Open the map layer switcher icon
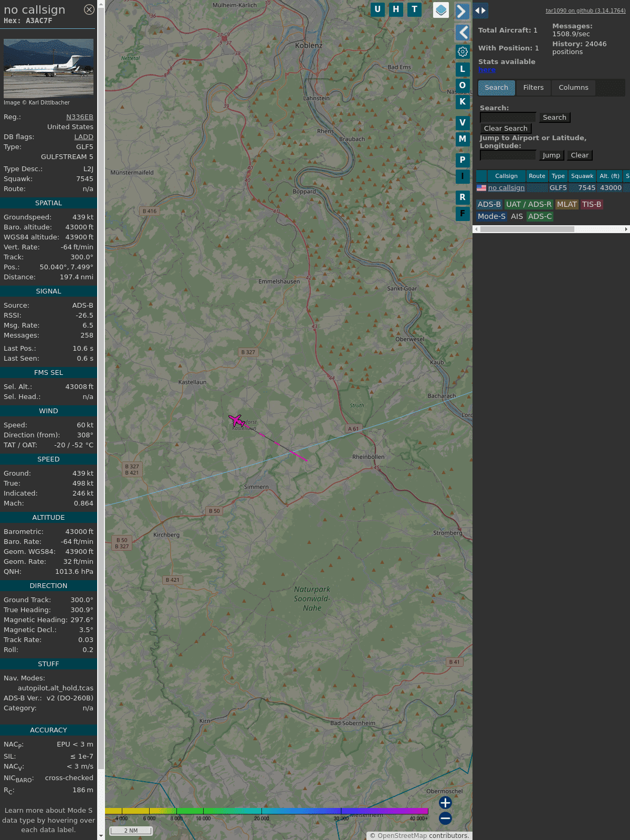Screen dimensions: 630x840 [441, 10]
